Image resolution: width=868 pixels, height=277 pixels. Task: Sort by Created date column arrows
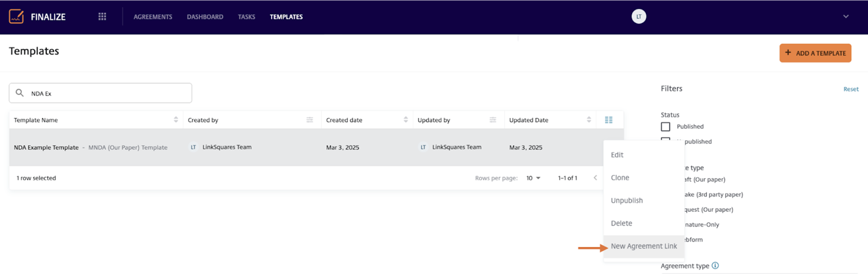tap(405, 120)
